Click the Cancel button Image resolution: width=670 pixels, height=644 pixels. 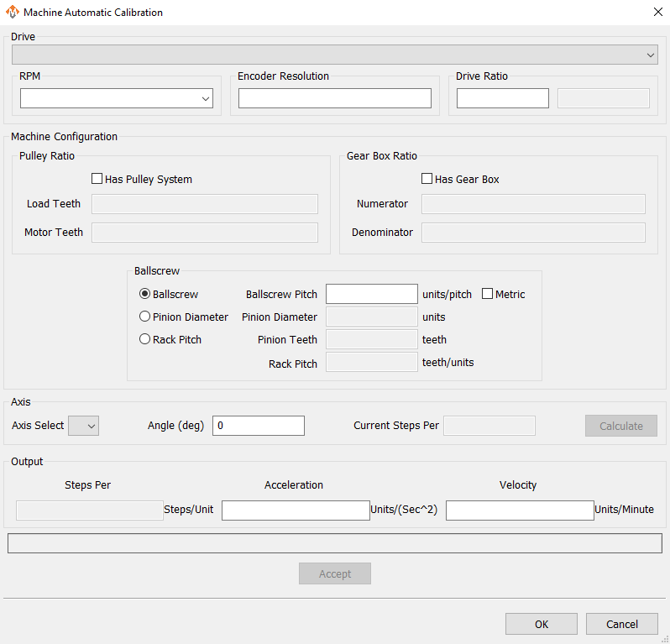coord(622,624)
